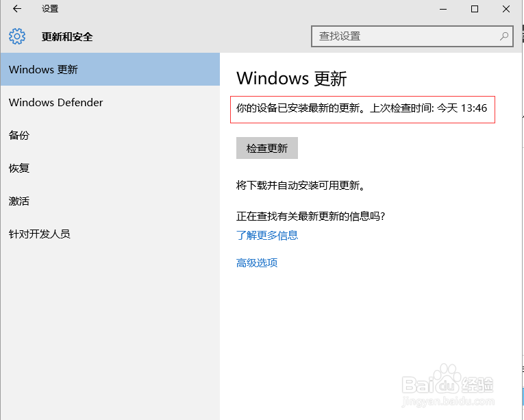Open Windows Defender section
Image resolution: width=524 pixels, height=420 pixels.
pyautogui.click(x=110, y=102)
